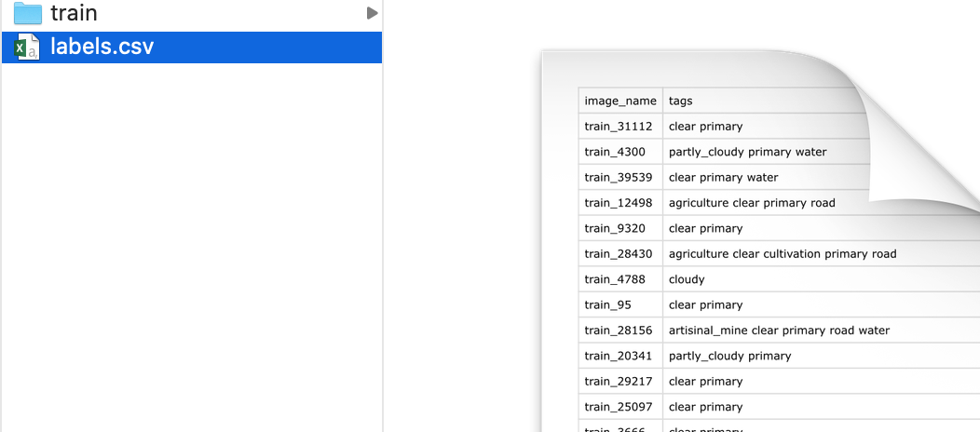
Task: Open the train folder row
Action: tap(192, 14)
